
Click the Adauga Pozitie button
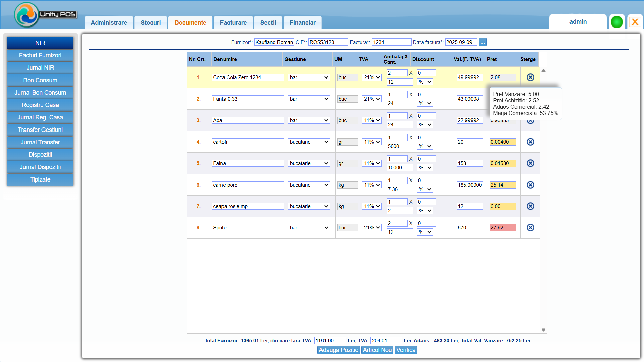pos(338,350)
